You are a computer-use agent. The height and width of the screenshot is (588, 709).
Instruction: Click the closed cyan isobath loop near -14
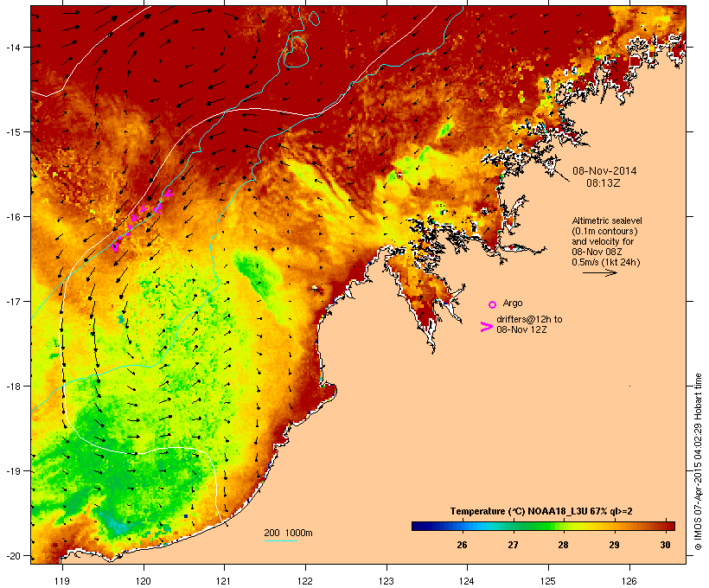(297, 51)
